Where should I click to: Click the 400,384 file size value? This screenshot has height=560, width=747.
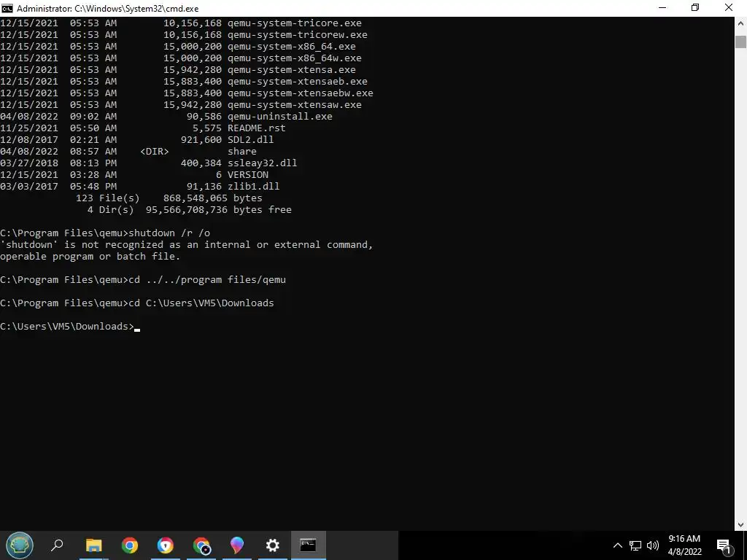(x=201, y=163)
